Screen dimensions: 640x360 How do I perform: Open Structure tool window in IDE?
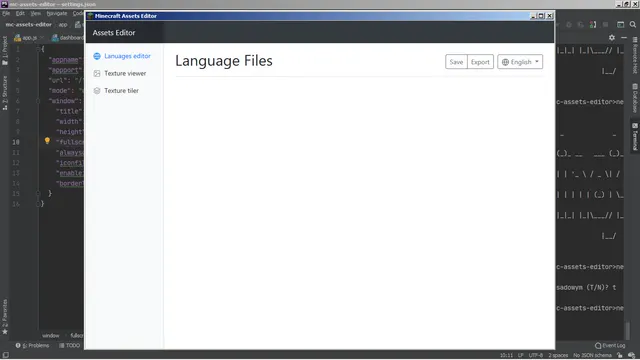tap(5, 93)
